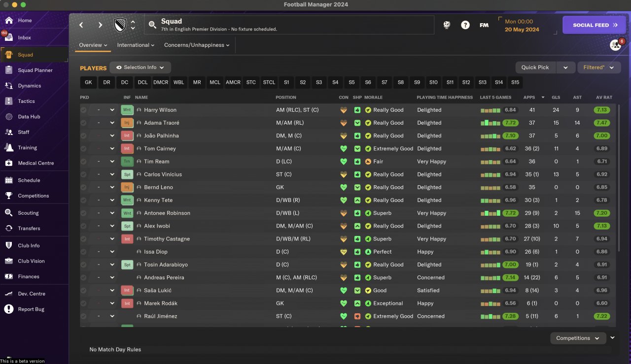Screen dimensions: 631x364
Task: Open the Schedule calendar icon
Action: pyautogui.click(x=9, y=180)
